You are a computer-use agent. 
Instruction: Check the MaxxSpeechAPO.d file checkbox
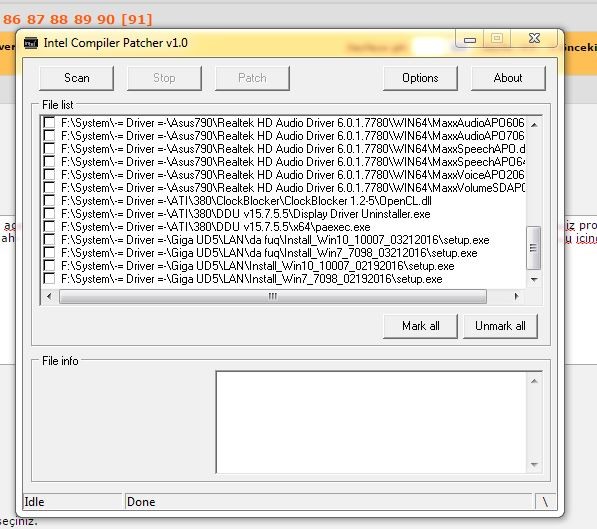[49, 148]
